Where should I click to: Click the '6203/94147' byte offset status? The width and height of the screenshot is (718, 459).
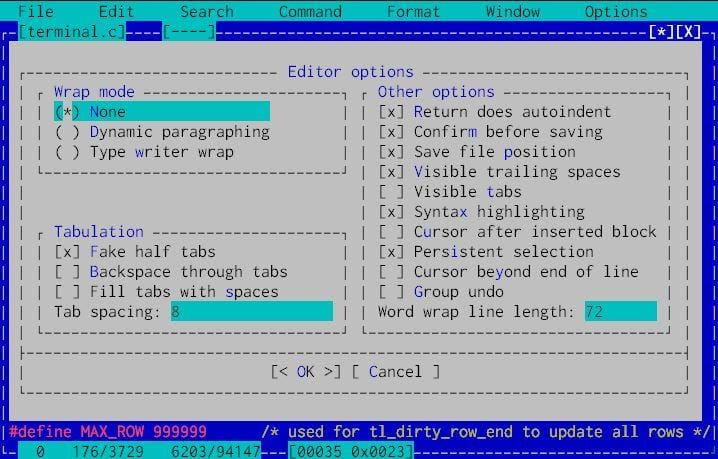216,452
